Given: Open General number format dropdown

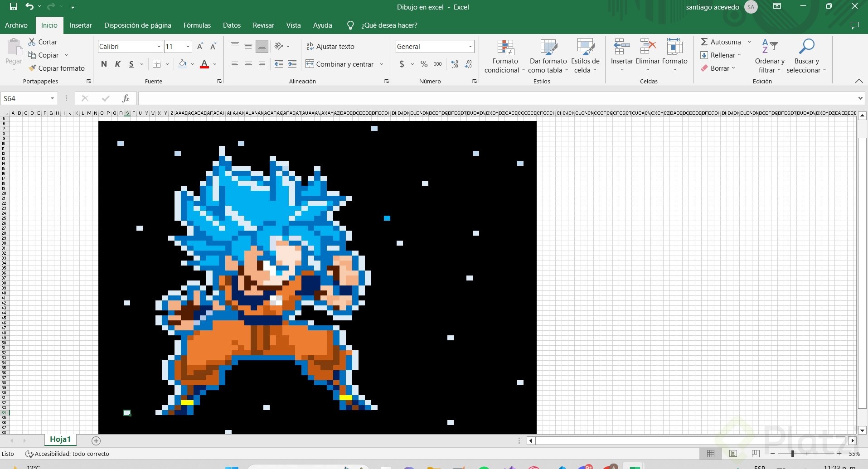Looking at the screenshot, I should tap(470, 46).
